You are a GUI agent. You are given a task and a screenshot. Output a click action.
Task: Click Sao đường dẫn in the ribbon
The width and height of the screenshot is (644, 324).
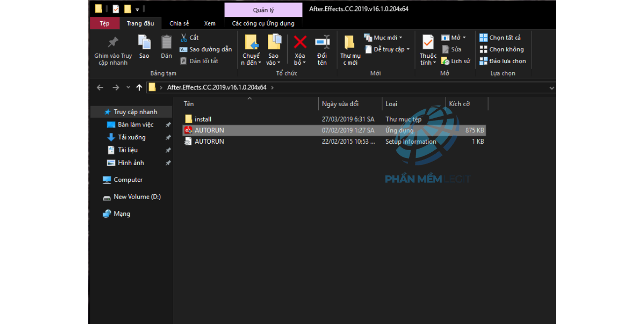click(x=206, y=49)
